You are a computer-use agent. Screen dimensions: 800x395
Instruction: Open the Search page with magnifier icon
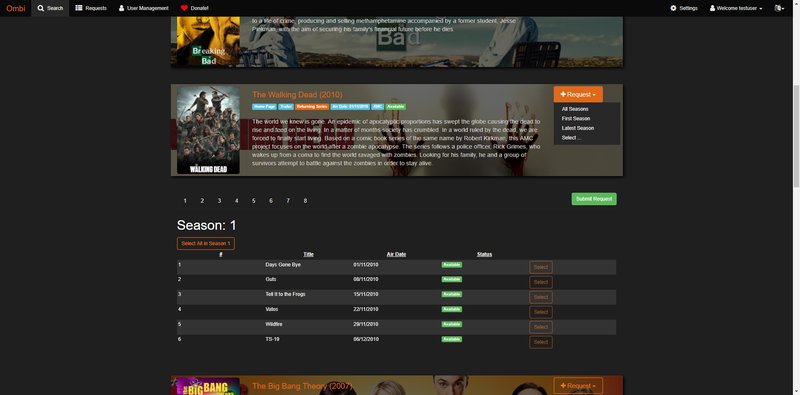pyautogui.click(x=50, y=8)
